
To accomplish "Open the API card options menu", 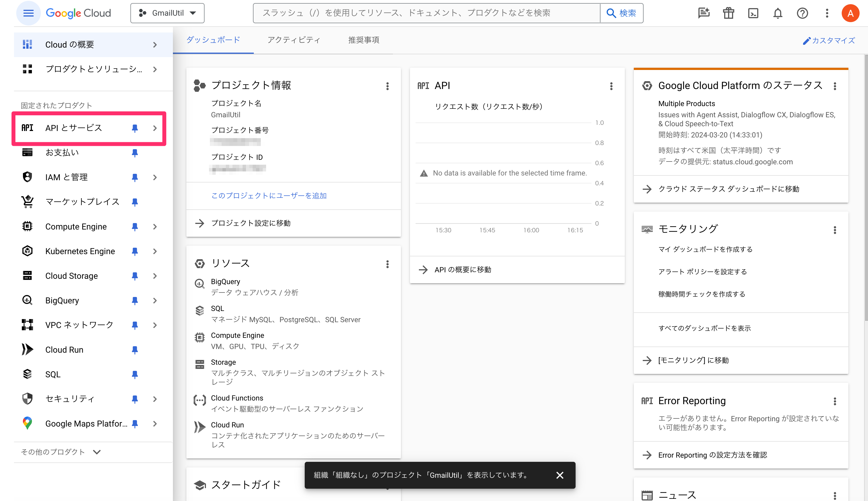I will click(611, 86).
